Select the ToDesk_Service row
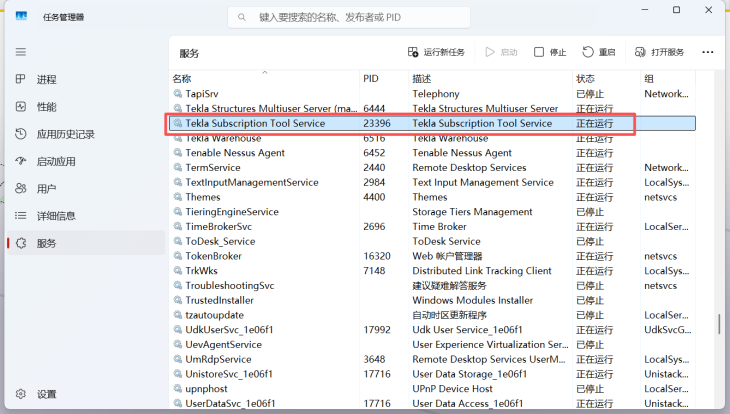 tap(432, 241)
